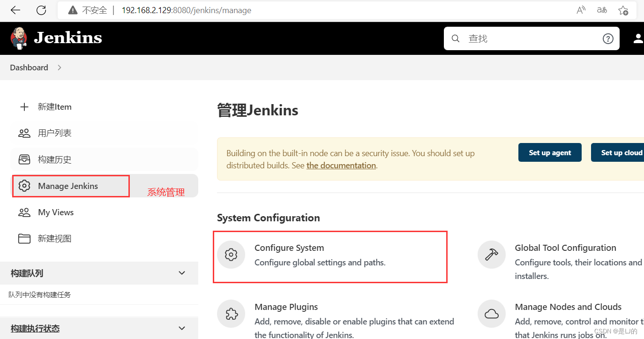Viewport: 644px width, 339px height.
Task: Open the documentation link
Action: click(x=341, y=166)
